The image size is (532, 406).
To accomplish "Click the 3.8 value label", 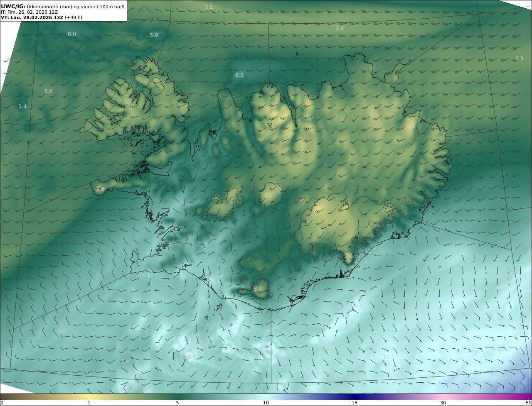I will coord(48,91).
